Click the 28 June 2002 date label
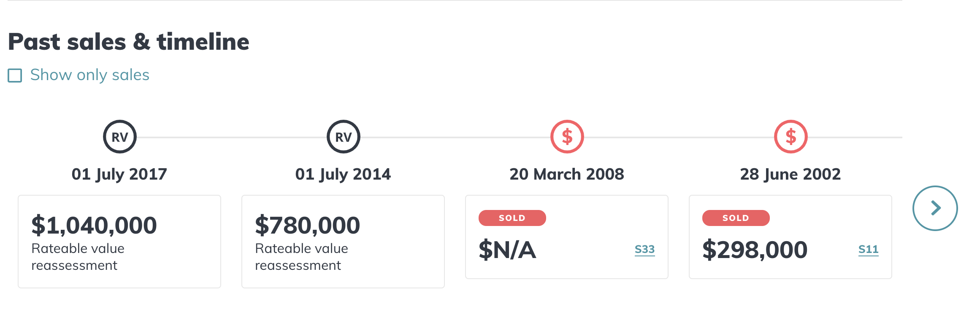This screenshot has width=980, height=312. pyautogui.click(x=790, y=174)
